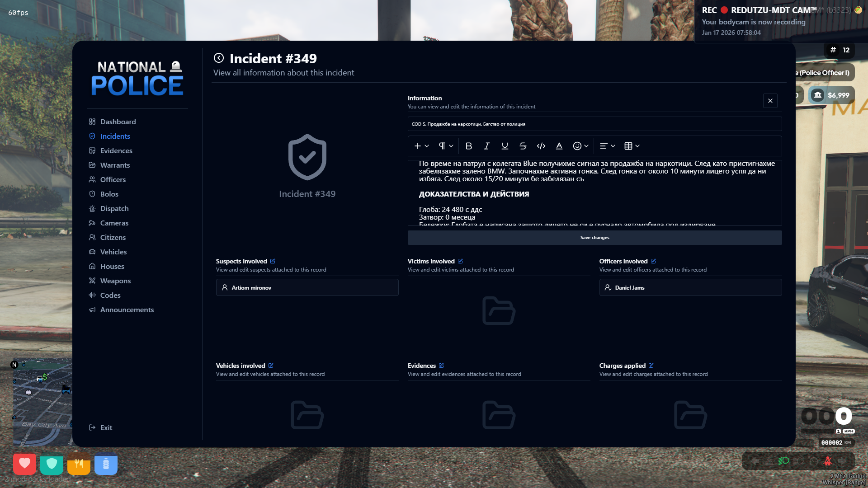This screenshot has height=488, width=868.
Task: Click the back arrow beside Incident #349
Action: 219,58
